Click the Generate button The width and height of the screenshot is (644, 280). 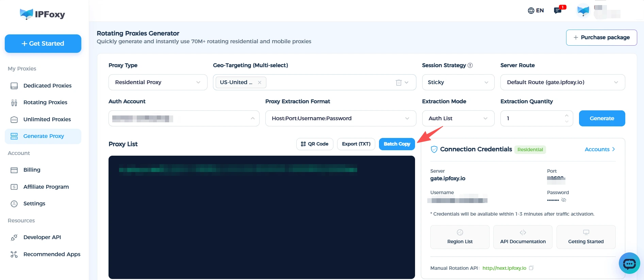tap(602, 119)
